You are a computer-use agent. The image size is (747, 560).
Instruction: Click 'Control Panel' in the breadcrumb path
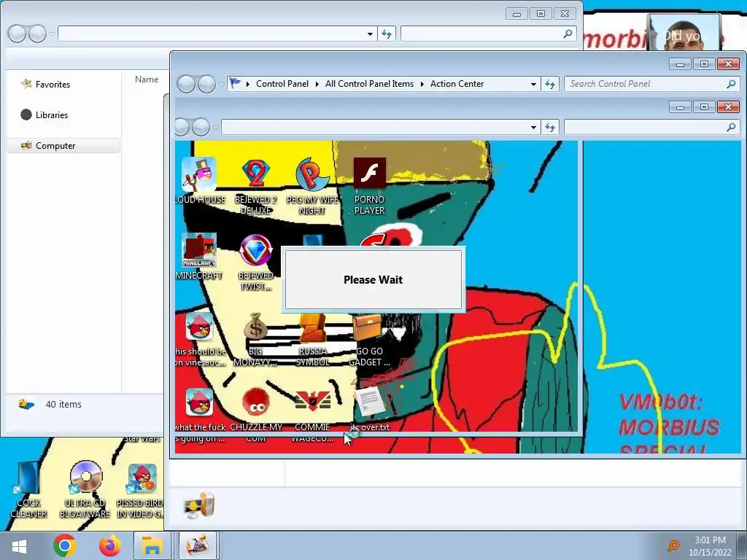282,84
